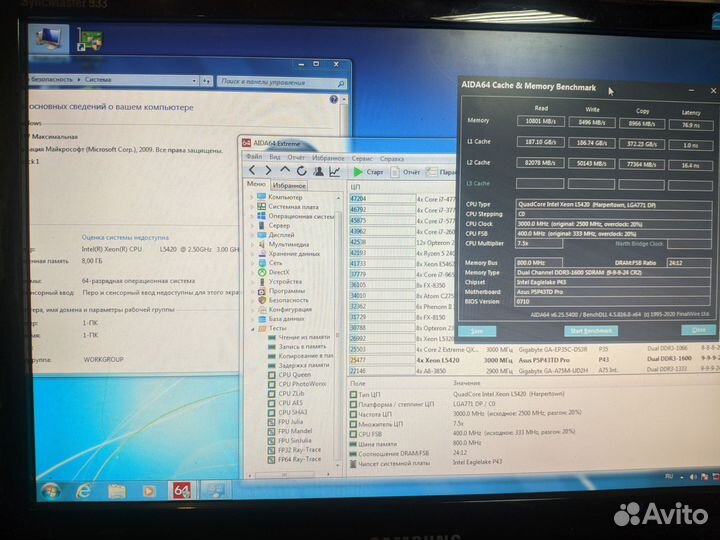This screenshot has height=540, width=720.
Task: Start the test with the green Старт button
Action: click(x=368, y=172)
